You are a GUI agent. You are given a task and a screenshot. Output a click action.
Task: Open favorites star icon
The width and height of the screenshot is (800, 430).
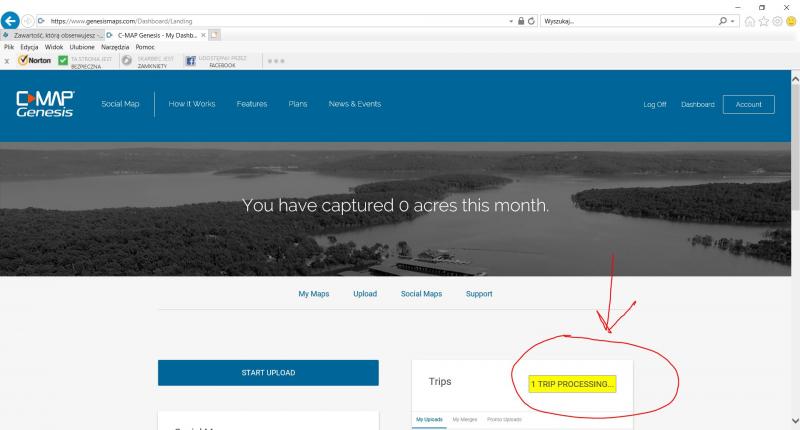(764, 20)
